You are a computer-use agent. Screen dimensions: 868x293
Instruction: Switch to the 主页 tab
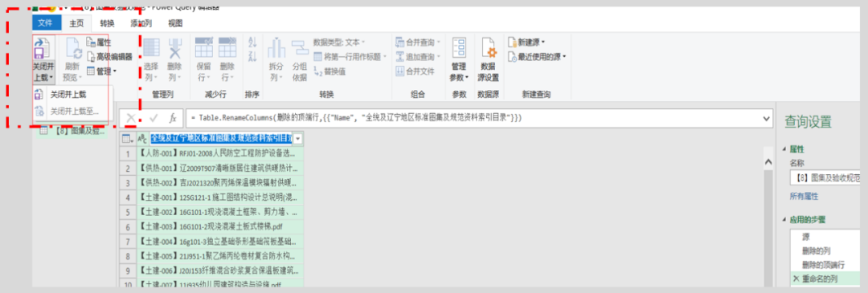(76, 23)
